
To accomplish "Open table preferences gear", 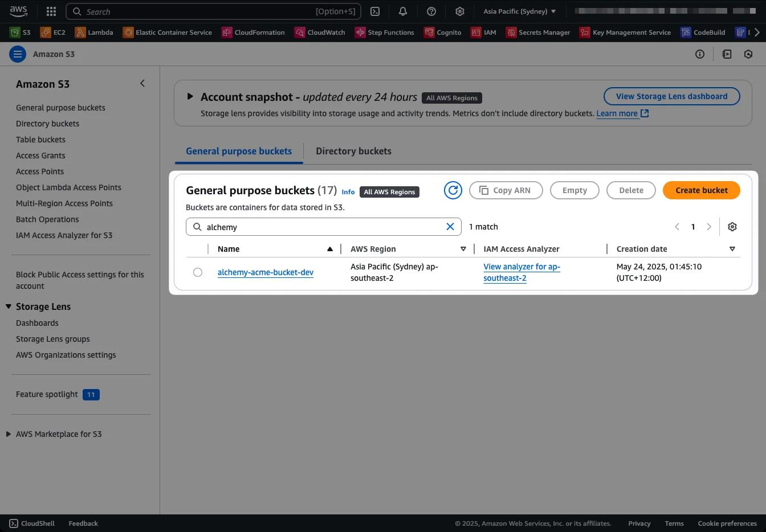I will tap(732, 227).
